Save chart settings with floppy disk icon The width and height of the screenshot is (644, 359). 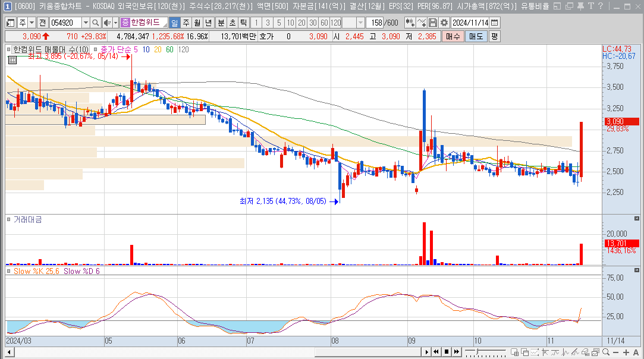click(432, 23)
